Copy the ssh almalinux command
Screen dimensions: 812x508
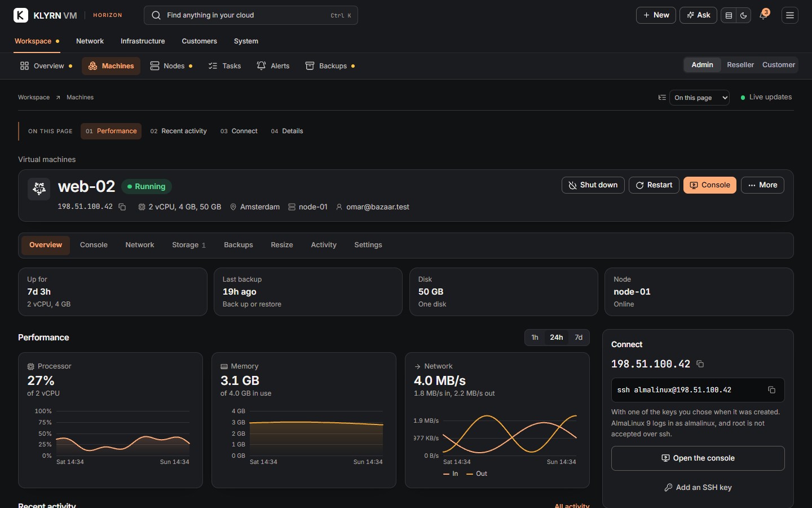click(772, 390)
